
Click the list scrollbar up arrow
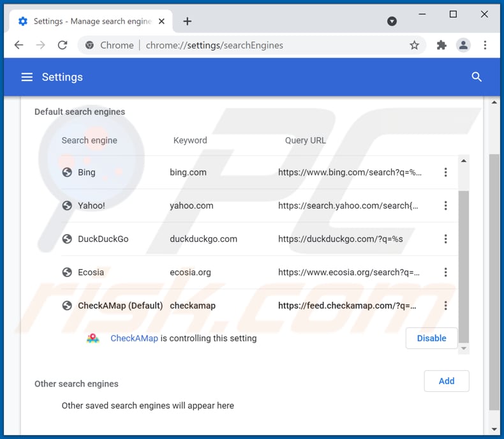click(464, 161)
